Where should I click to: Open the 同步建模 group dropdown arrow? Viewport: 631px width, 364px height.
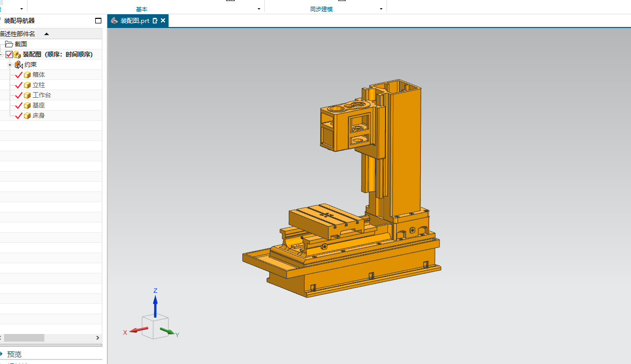381,9
